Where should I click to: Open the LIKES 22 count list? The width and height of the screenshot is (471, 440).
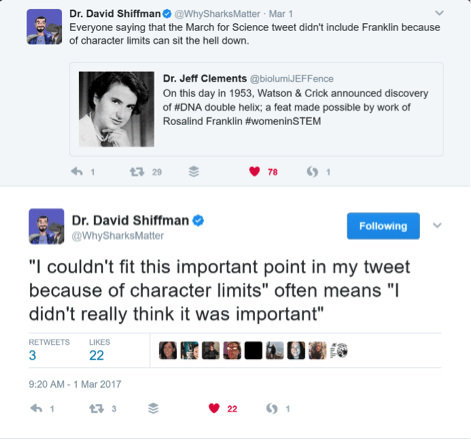(x=99, y=350)
